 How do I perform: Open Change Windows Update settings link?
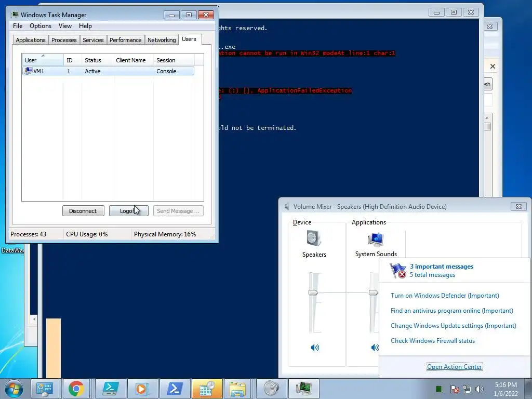coord(453,326)
